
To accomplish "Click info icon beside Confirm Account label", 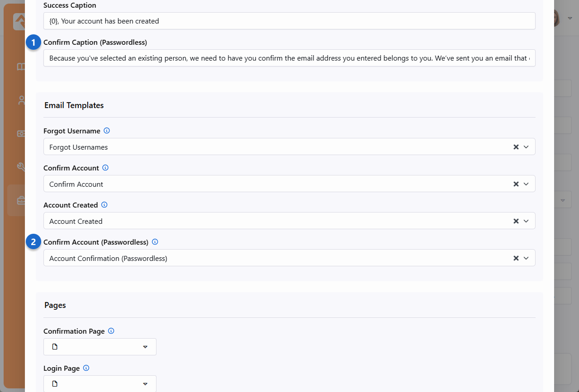I will point(105,168).
